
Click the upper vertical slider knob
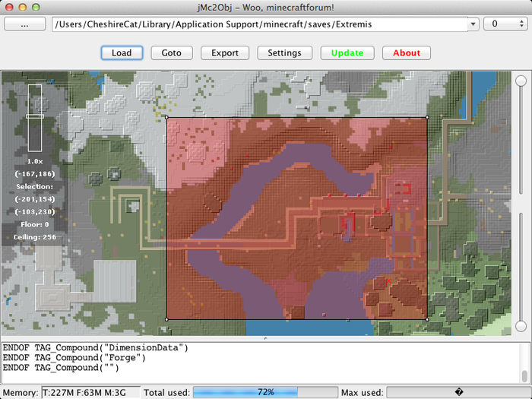coord(521,81)
